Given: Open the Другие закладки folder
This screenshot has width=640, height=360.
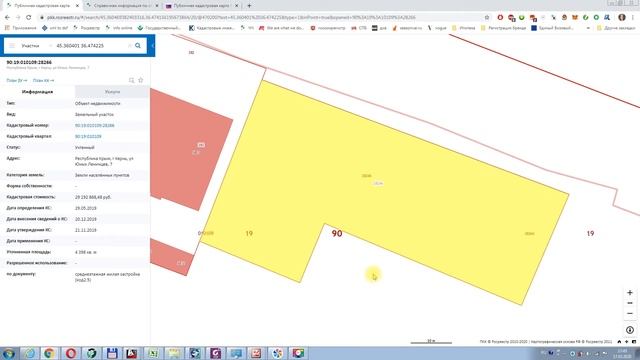Looking at the screenshot, I should pos(616,28).
